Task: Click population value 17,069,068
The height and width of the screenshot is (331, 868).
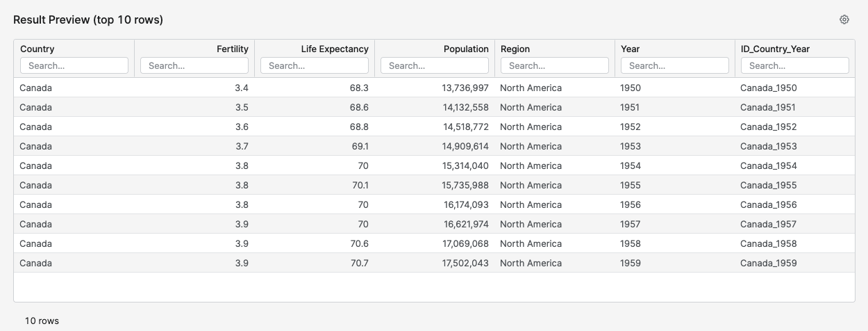Action: 465,243
